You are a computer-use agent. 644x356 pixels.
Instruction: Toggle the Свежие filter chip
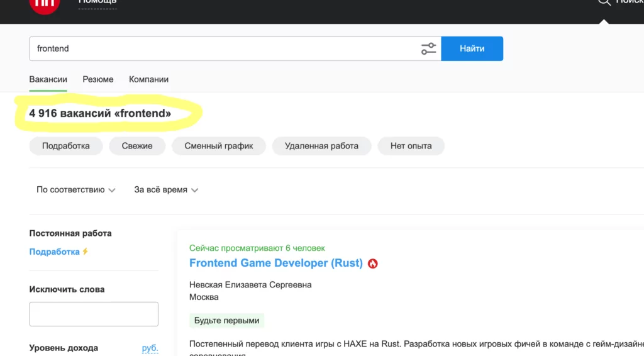(x=137, y=146)
